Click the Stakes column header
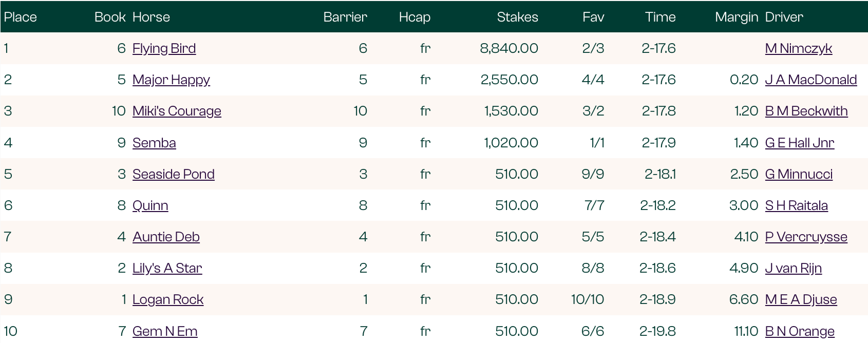This screenshot has width=868, height=343. tap(517, 17)
